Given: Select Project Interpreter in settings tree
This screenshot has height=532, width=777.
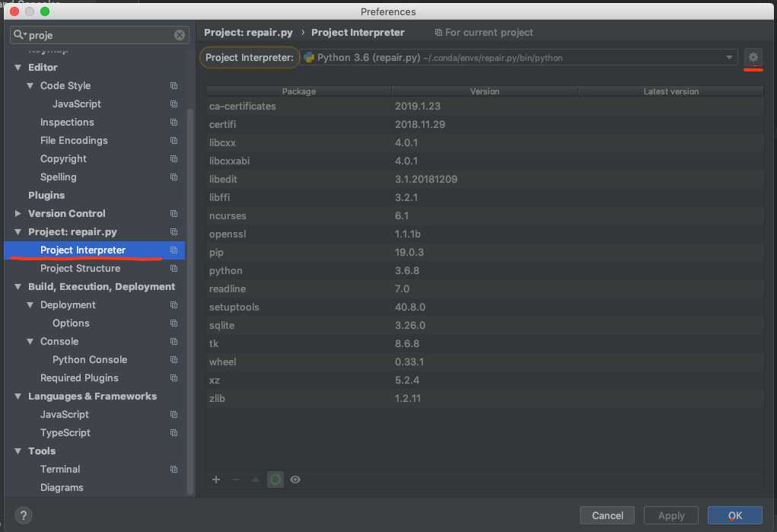Looking at the screenshot, I should pyautogui.click(x=94, y=250).
